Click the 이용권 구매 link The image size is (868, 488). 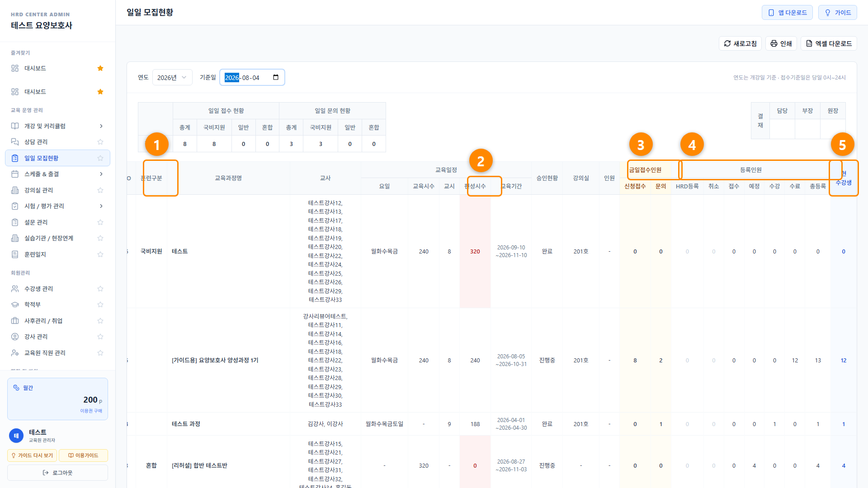pos(91,411)
